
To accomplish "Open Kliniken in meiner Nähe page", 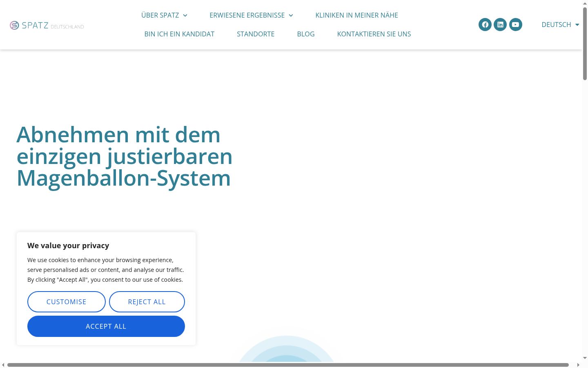I will 356,15.
